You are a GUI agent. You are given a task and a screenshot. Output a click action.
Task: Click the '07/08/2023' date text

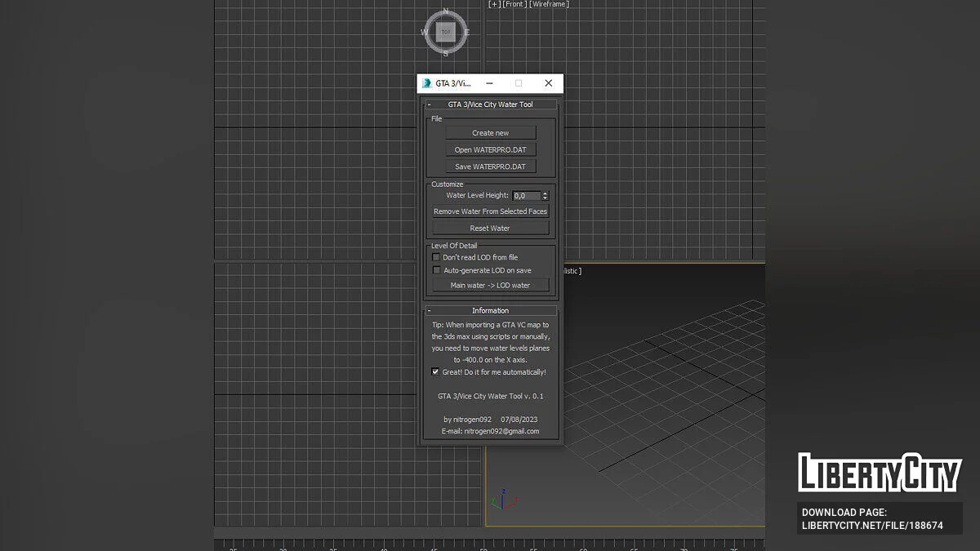click(519, 420)
